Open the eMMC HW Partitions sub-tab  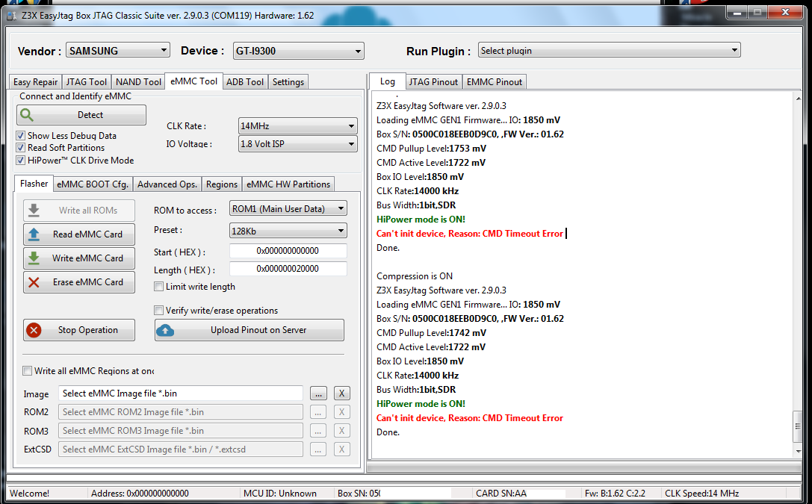coord(288,184)
